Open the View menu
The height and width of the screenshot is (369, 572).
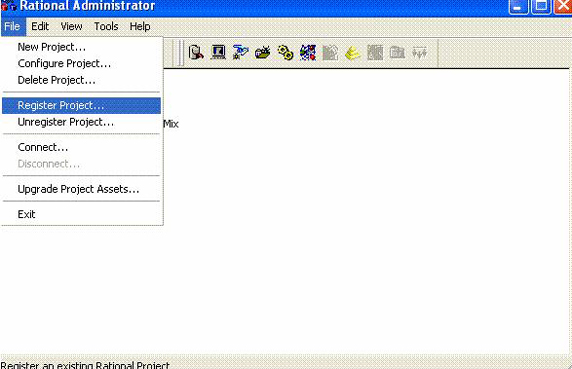72,27
